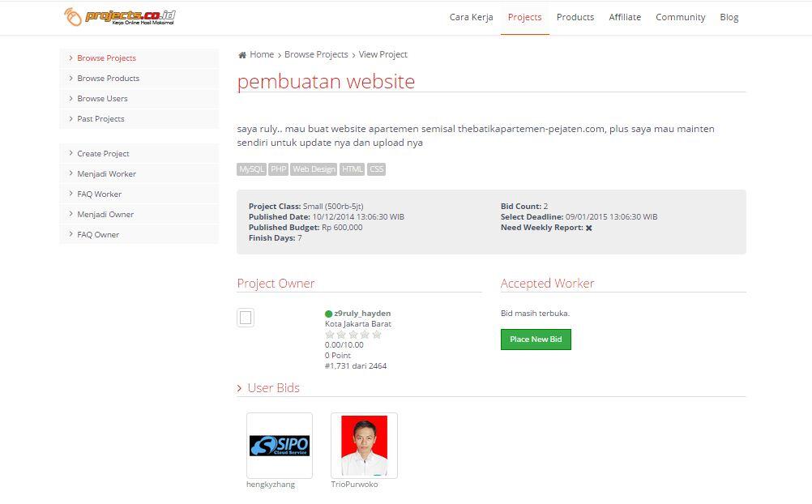
Task: Click the owner rating stars
Action: pos(353,335)
